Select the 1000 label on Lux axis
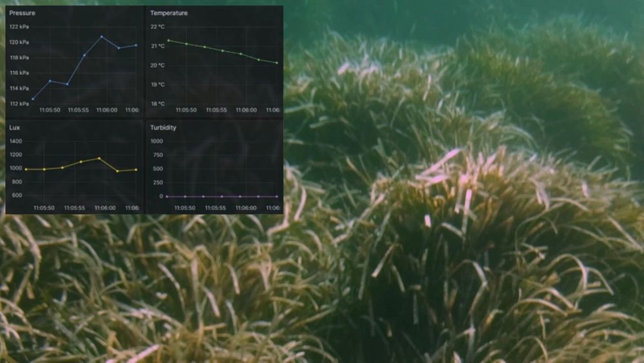This screenshot has height=363, width=644. tap(15, 168)
